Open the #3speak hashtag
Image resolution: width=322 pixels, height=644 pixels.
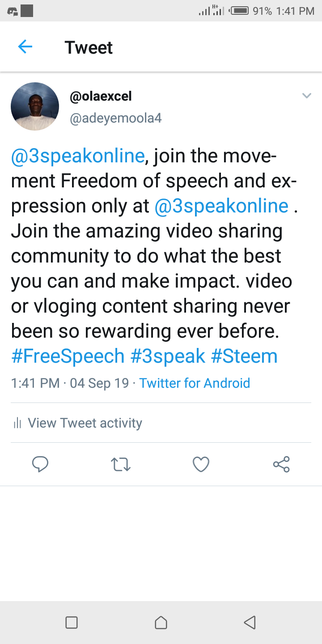click(x=168, y=356)
